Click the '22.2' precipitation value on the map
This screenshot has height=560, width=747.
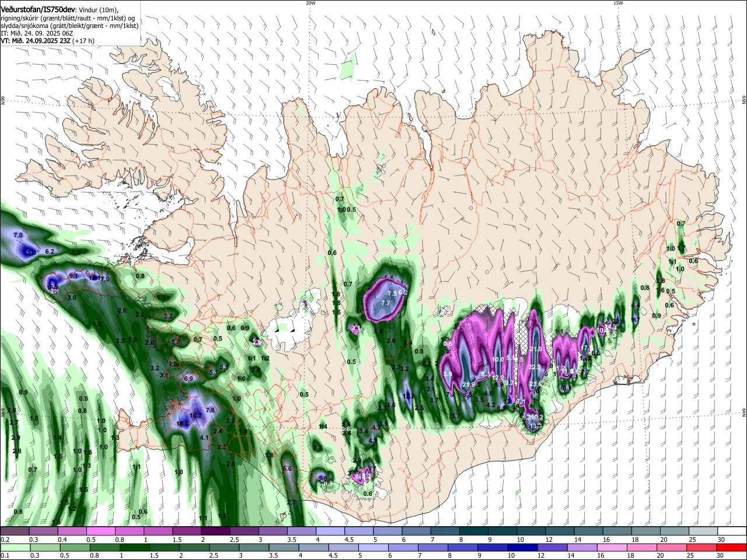click(x=535, y=367)
